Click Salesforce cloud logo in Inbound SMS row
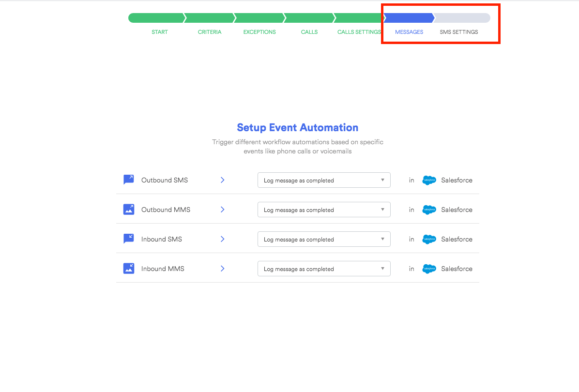 [x=429, y=239]
